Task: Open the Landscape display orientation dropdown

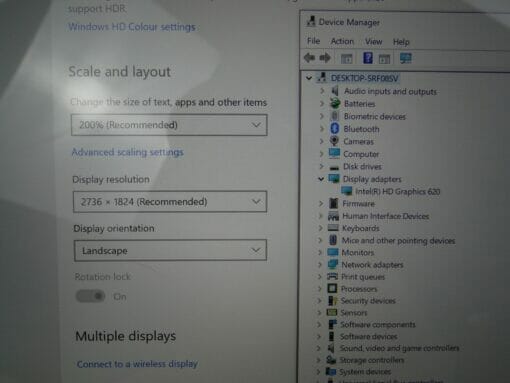Action: [170, 250]
